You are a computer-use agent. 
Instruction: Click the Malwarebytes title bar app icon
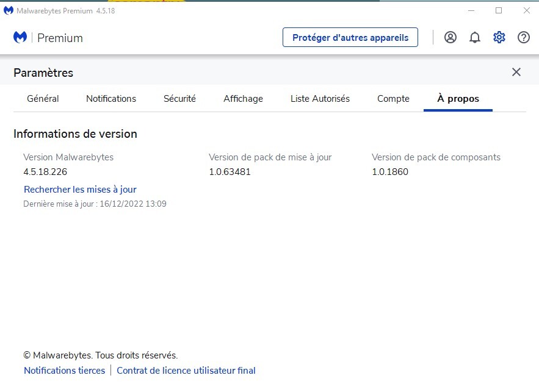[9, 10]
